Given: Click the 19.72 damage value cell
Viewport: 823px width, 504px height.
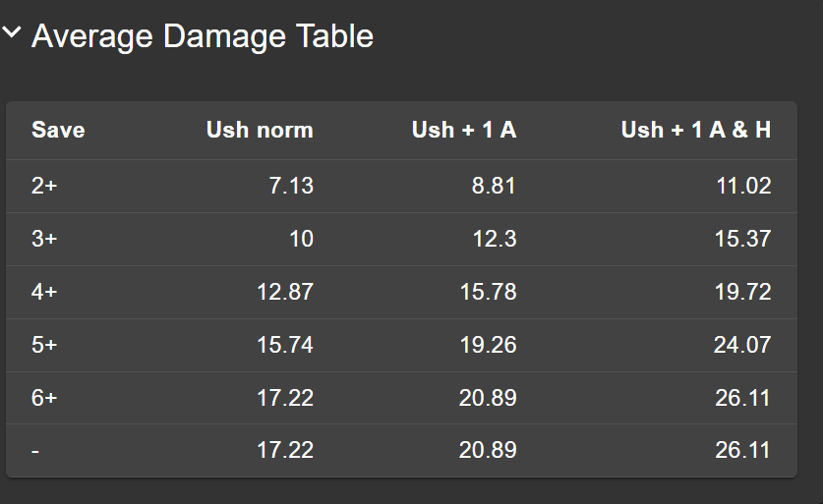Looking at the screenshot, I should [742, 292].
